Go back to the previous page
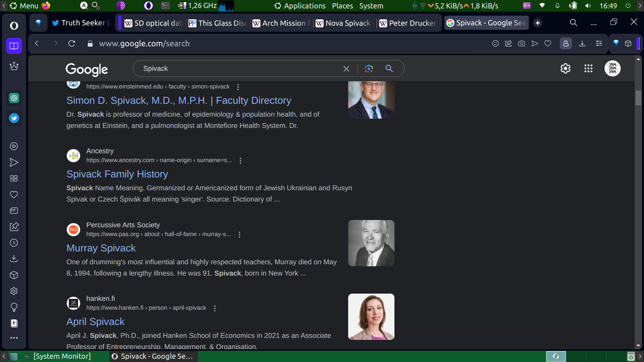The image size is (644, 362). pos(37,43)
